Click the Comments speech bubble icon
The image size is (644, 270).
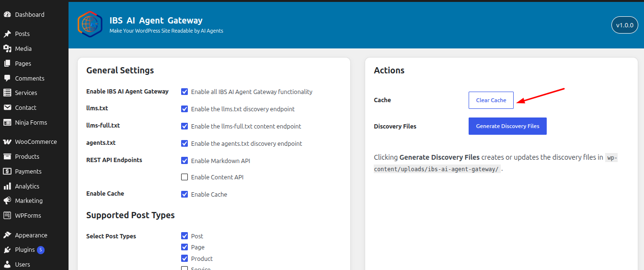tap(7, 78)
